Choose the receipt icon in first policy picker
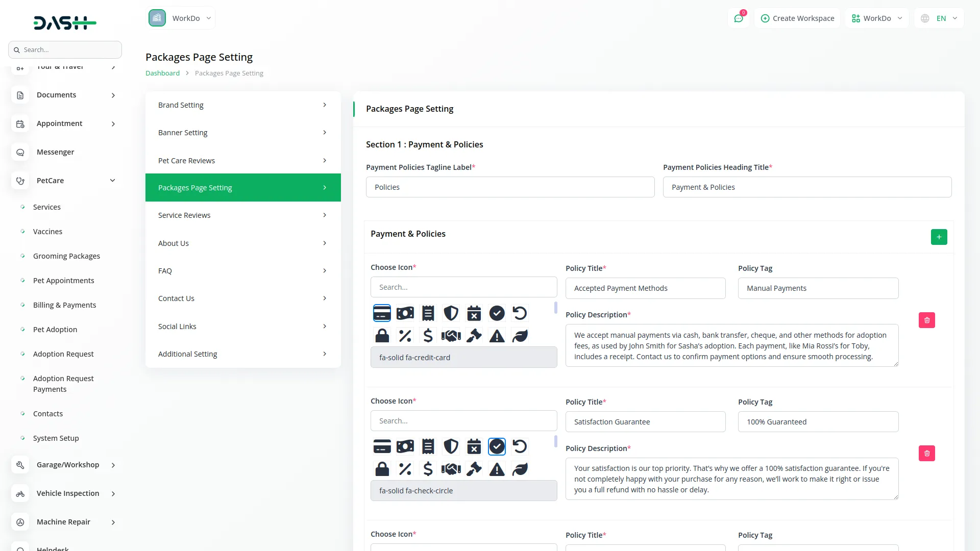The image size is (980, 551). (428, 313)
